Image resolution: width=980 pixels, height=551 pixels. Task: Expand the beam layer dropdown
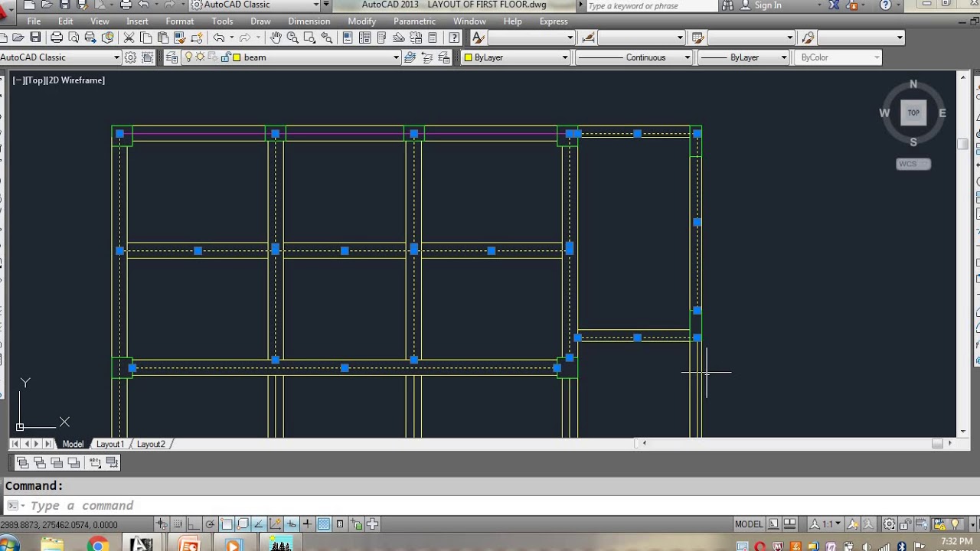396,57
